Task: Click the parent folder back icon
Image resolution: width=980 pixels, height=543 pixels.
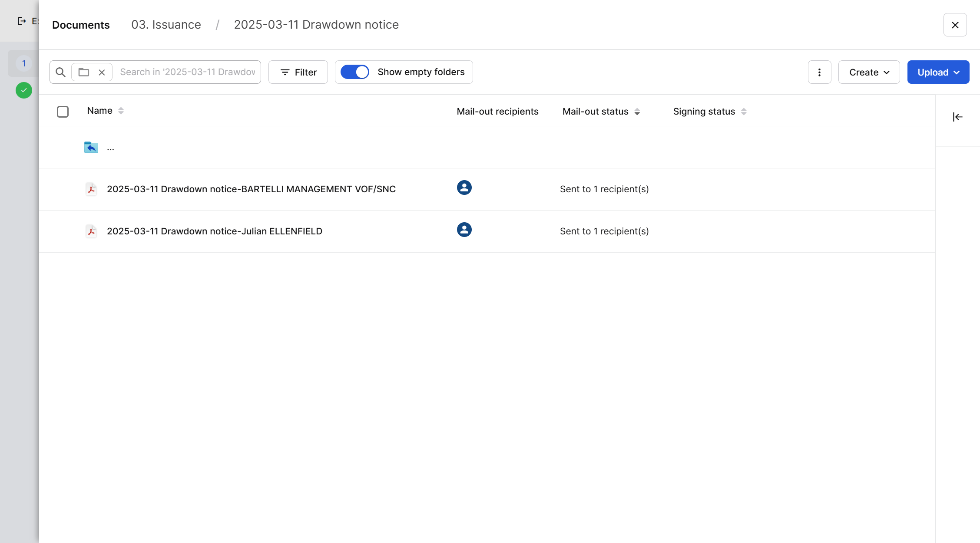Action: tap(91, 147)
